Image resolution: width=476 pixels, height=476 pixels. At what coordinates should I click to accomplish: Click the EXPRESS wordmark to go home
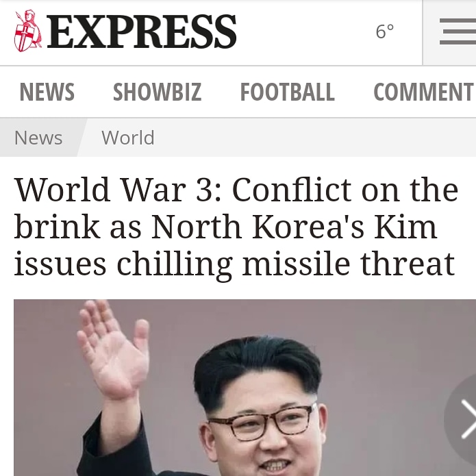click(x=142, y=32)
